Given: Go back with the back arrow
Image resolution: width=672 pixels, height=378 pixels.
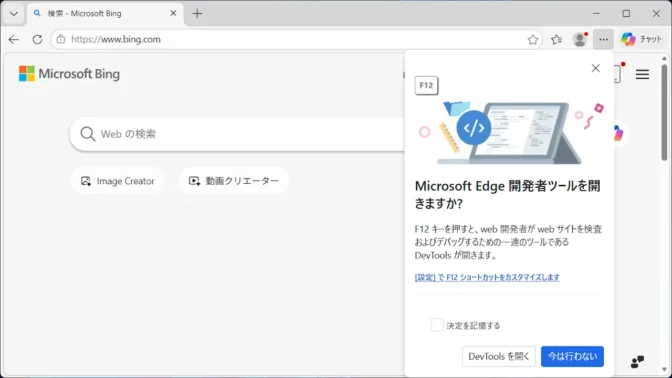Looking at the screenshot, I should pyautogui.click(x=14, y=39).
